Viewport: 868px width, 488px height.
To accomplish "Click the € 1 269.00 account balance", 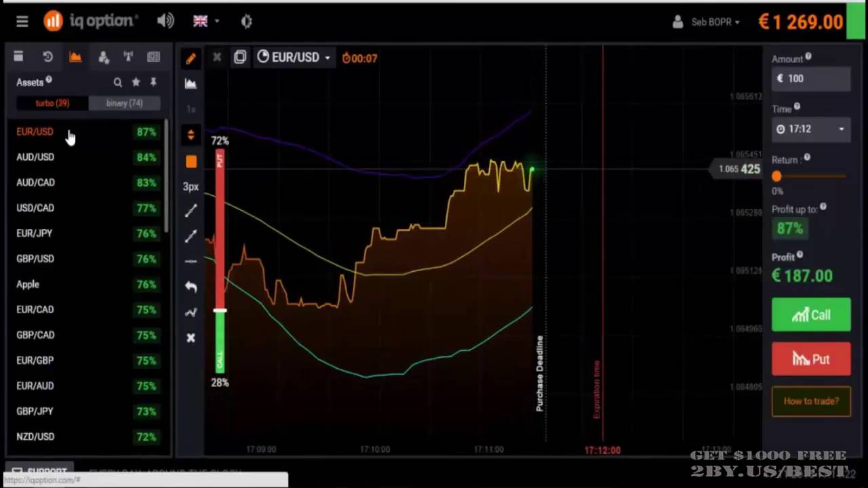I will [x=800, y=22].
